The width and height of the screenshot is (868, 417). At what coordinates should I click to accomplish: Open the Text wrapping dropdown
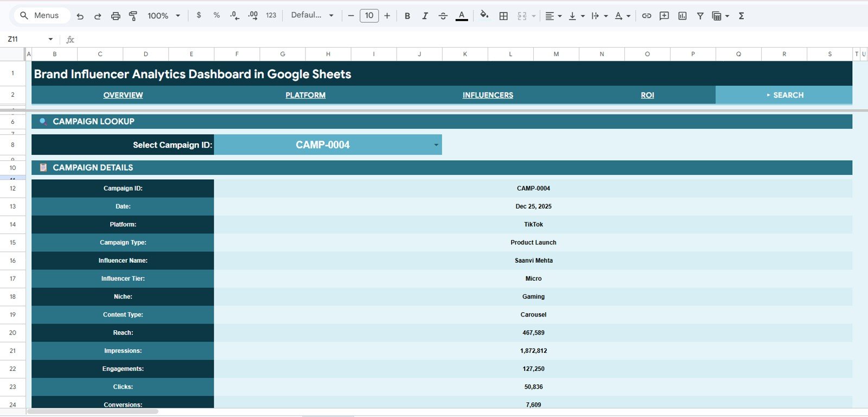tap(599, 16)
